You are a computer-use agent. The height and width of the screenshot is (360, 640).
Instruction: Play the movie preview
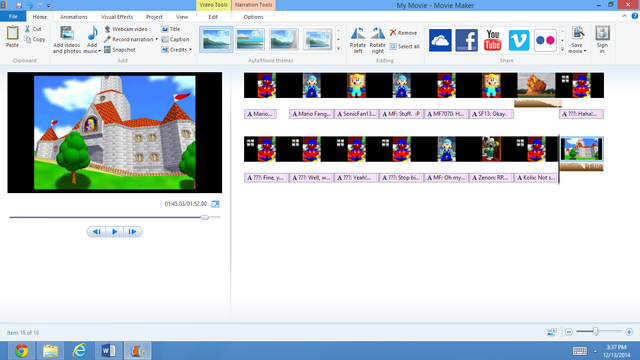(115, 232)
